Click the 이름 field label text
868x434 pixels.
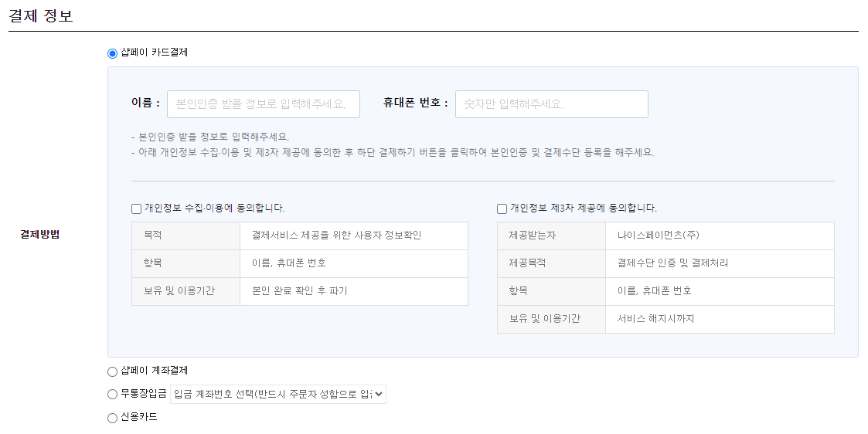point(145,103)
